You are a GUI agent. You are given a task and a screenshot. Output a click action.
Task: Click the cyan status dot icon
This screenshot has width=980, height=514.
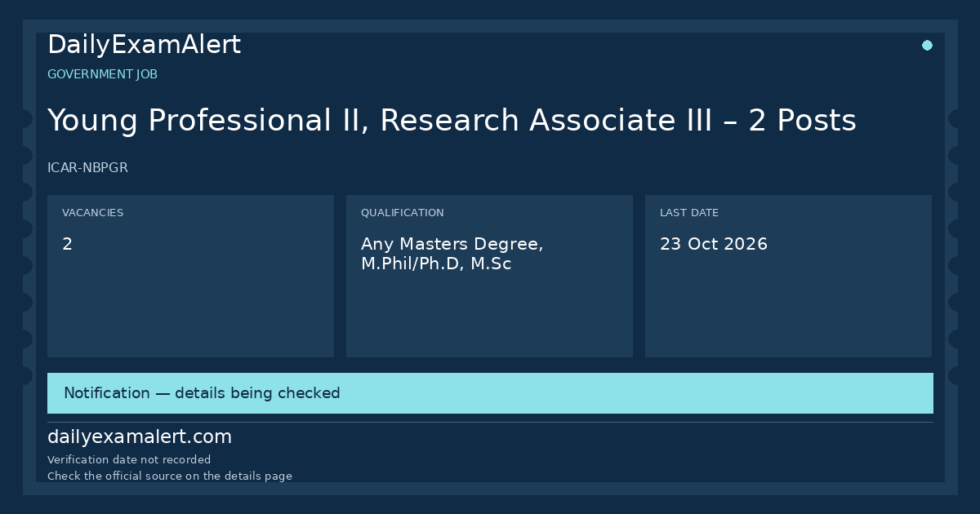coord(927,46)
